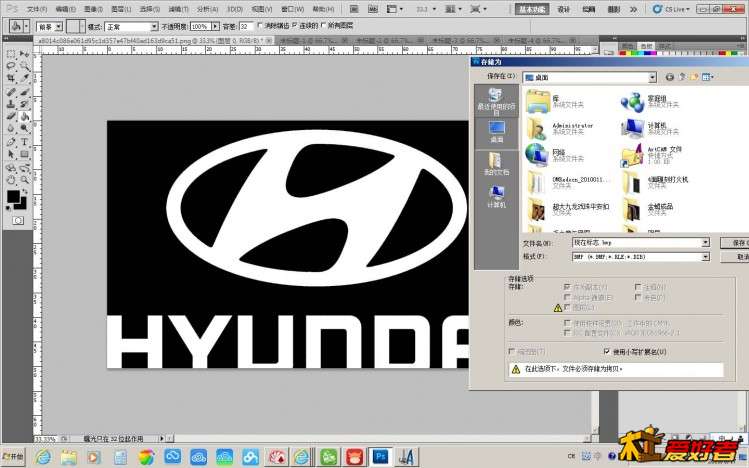This screenshot has height=468, width=749.
Task: Click the foreground color swatch
Action: (13, 196)
